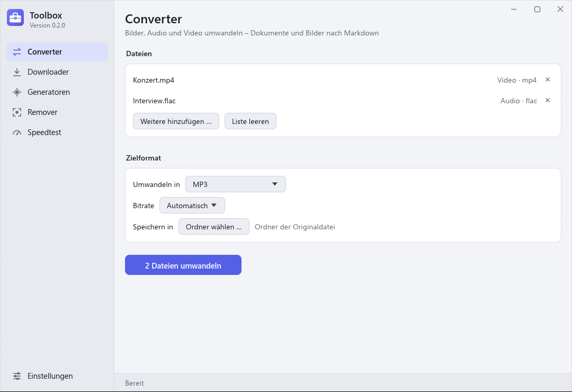572x392 pixels.
Task: Click the 'Audio · flac' type label
Action: (x=519, y=101)
